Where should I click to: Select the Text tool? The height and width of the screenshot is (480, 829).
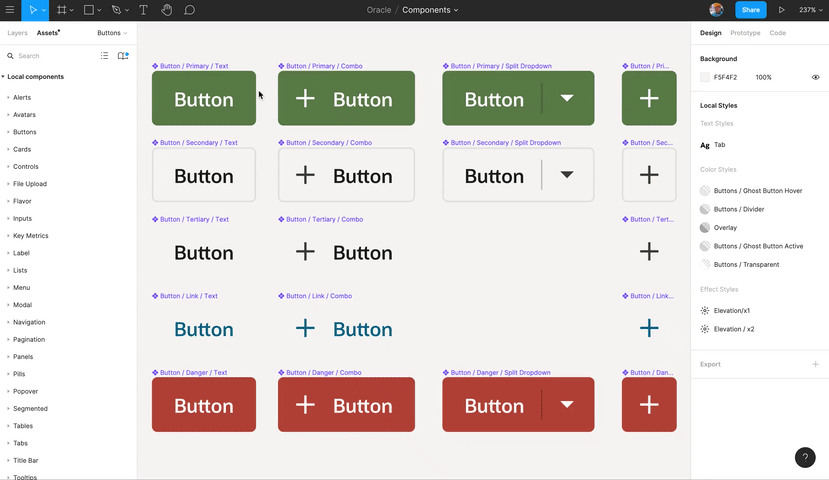tap(143, 10)
